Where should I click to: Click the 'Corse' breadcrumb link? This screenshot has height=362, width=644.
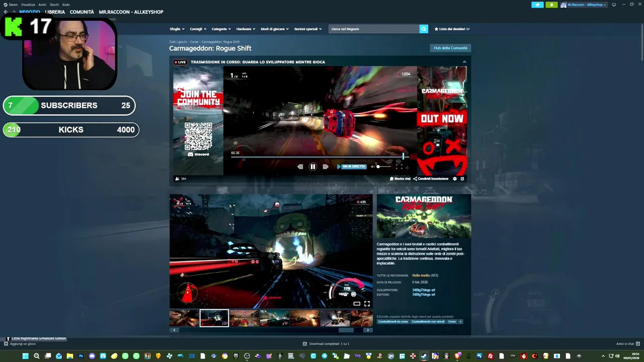click(x=194, y=42)
